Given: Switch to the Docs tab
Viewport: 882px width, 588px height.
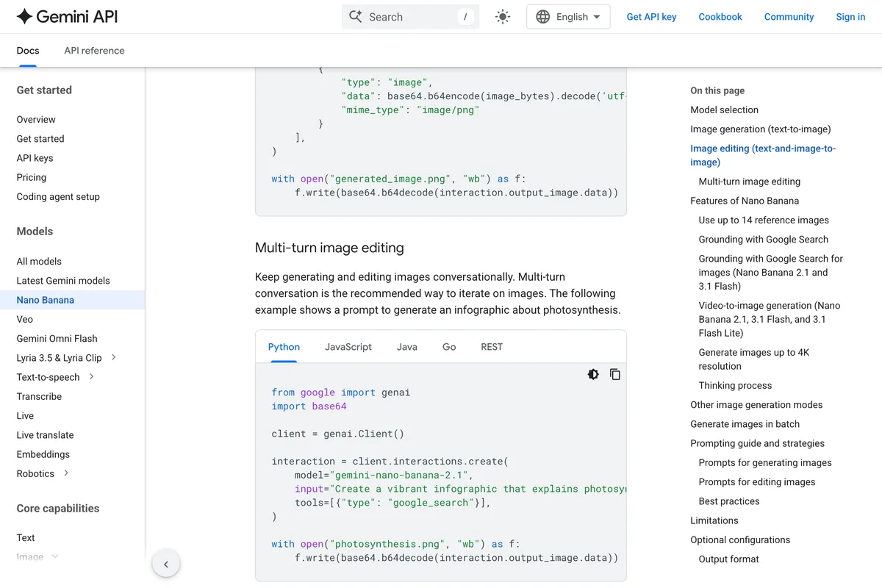Looking at the screenshot, I should [x=28, y=51].
